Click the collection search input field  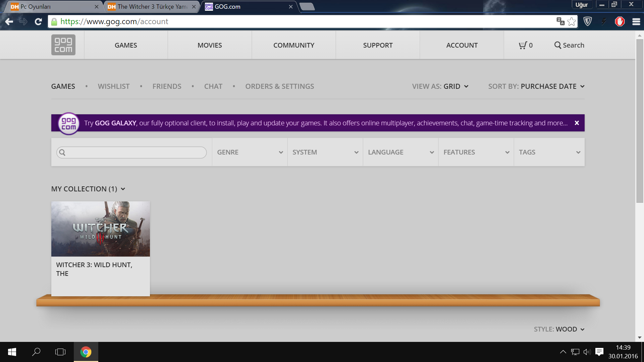coord(131,153)
